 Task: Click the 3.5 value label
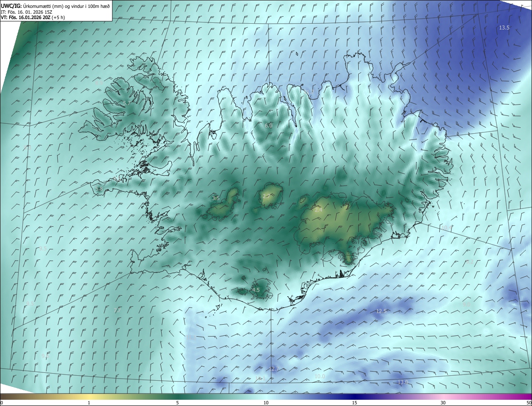click(x=216, y=198)
